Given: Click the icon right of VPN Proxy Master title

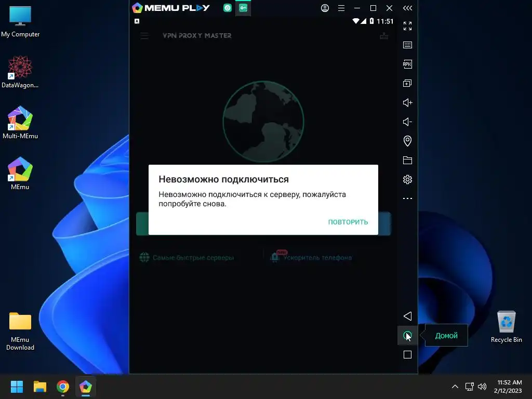Looking at the screenshot, I should (384, 36).
